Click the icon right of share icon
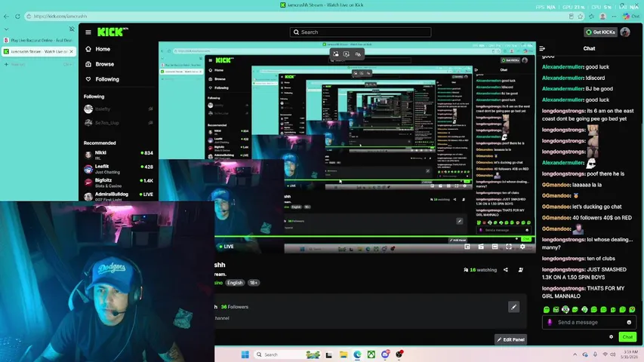The height and width of the screenshot is (362, 644). point(520,270)
